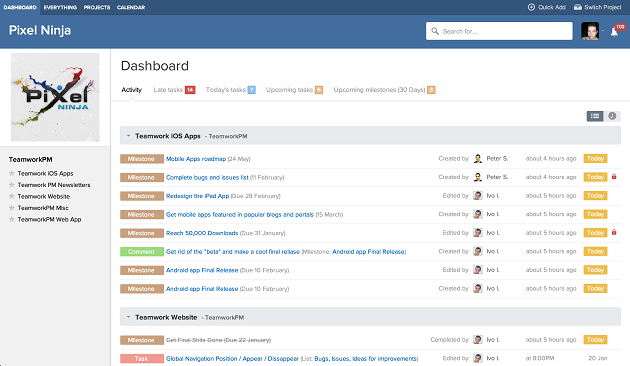The image size is (630, 366).
Task: Open TeamworkPM Misc in sidebar
Action: 43,208
